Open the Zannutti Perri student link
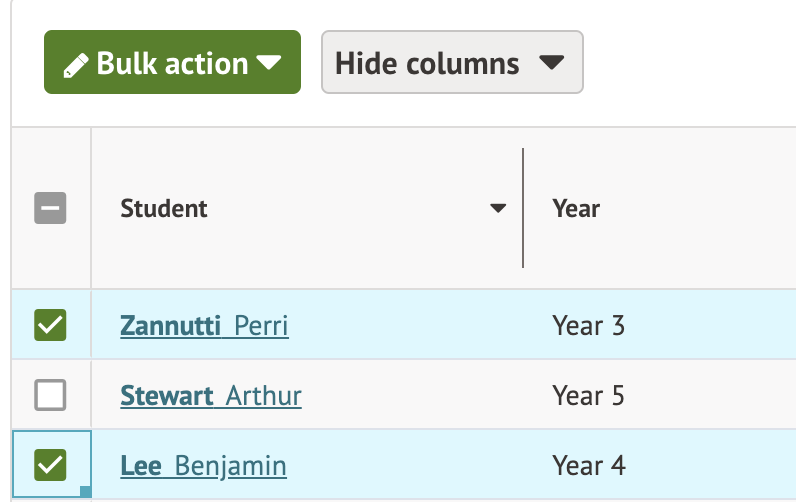The width and height of the screenshot is (796, 502). tap(204, 326)
